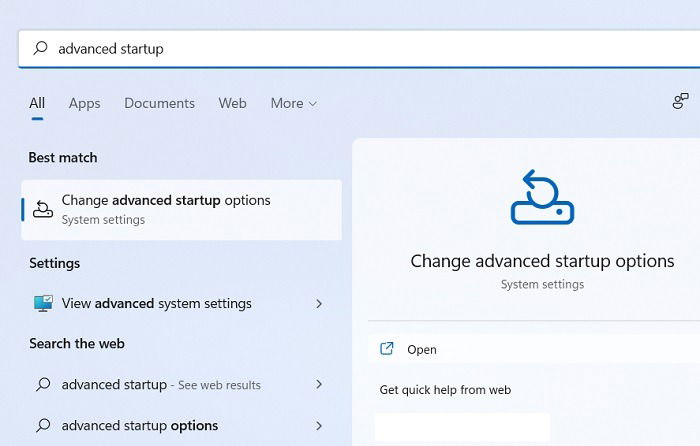Click the Change advanced startup options heading
Image resolution: width=700 pixels, height=446 pixels.
tap(542, 261)
